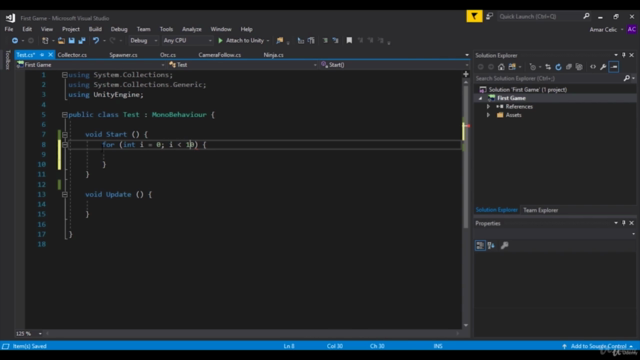Expand the References node
The height and width of the screenshot is (360, 640).
click(488, 107)
